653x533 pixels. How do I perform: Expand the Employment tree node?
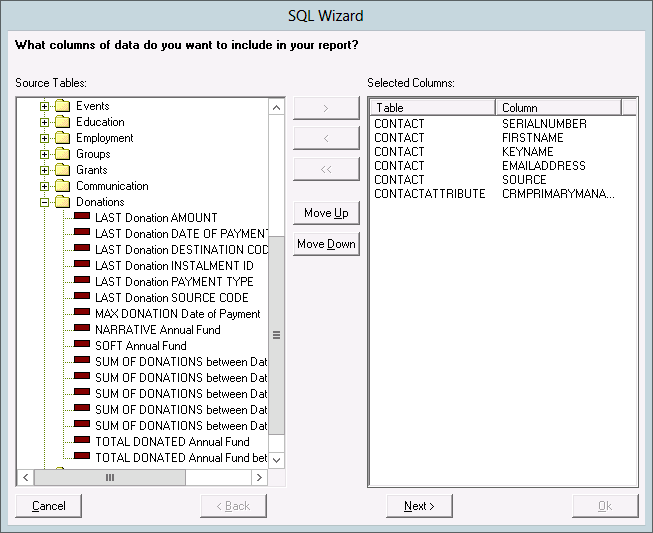tap(45, 138)
